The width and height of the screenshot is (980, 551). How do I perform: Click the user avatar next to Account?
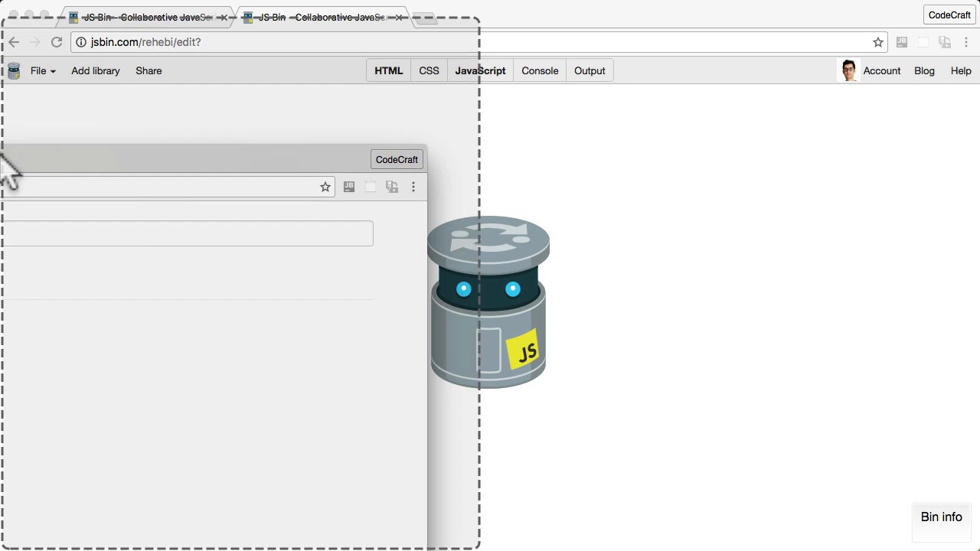[x=848, y=70]
